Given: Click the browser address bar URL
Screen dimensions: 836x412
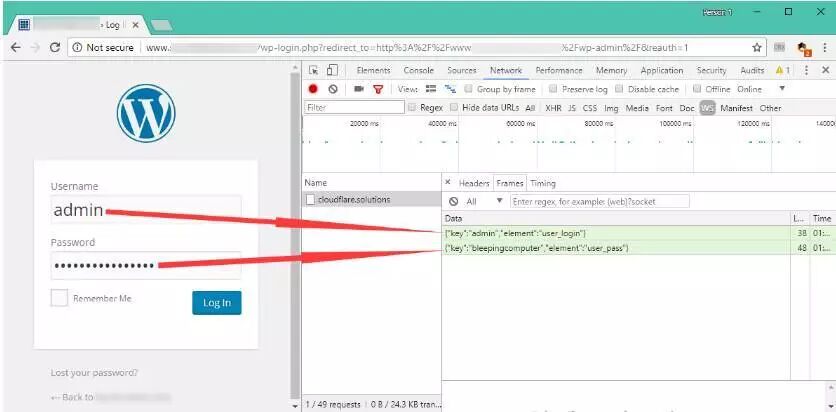Looking at the screenshot, I should [416, 47].
